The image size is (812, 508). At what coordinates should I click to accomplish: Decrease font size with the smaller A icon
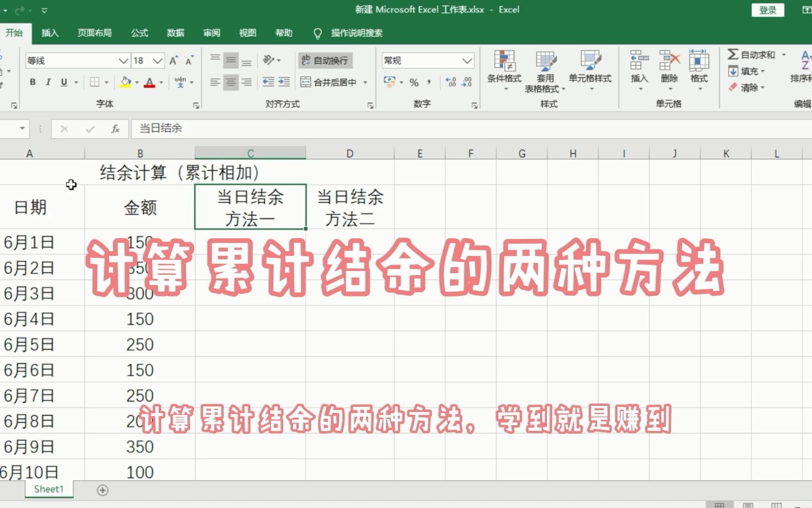189,61
